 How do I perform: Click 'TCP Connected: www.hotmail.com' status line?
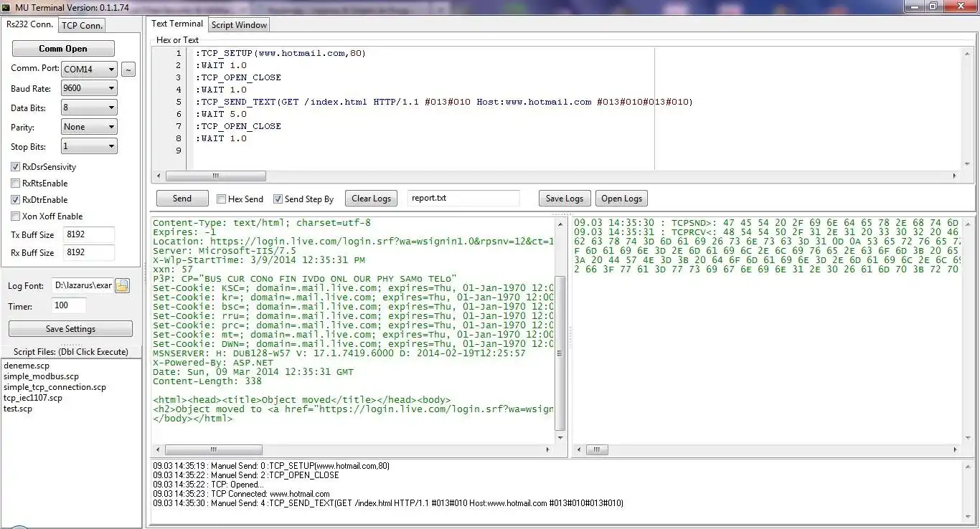241,494
